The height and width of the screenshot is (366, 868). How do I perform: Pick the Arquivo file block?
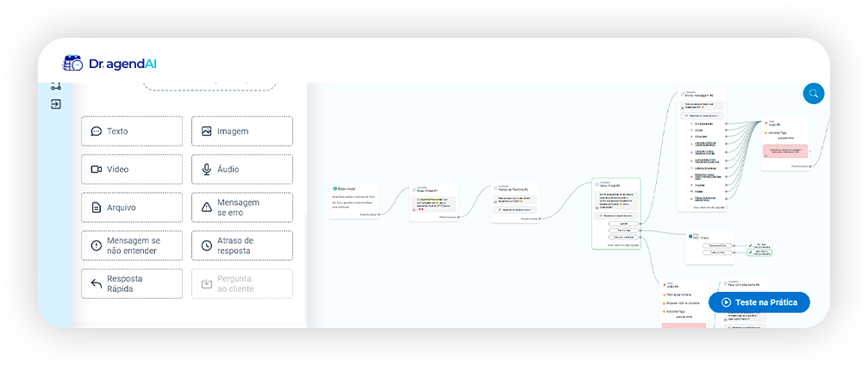click(132, 208)
